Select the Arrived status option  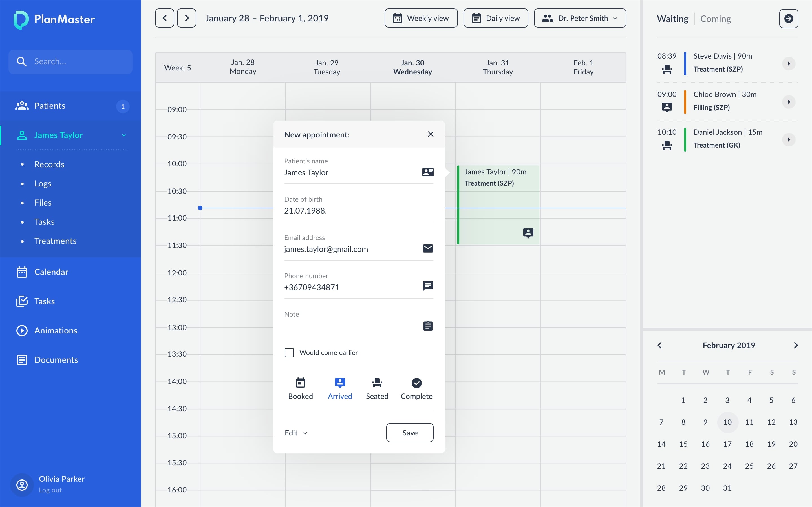(339, 388)
